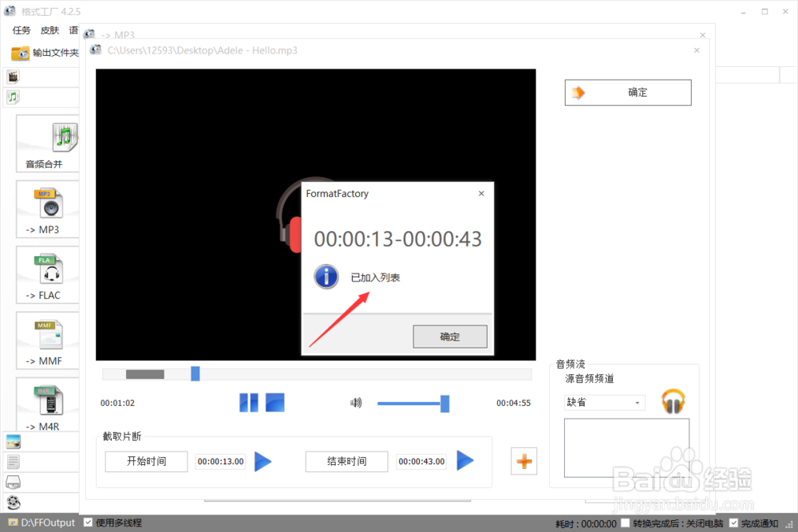Click the end time field 00:00:43.00
Screen dimensions: 798x532
421,461
